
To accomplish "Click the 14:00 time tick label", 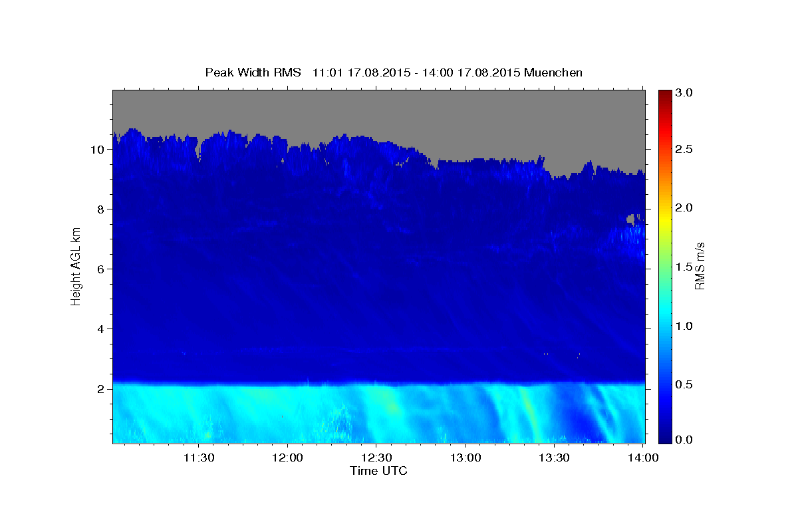I will (642, 458).
